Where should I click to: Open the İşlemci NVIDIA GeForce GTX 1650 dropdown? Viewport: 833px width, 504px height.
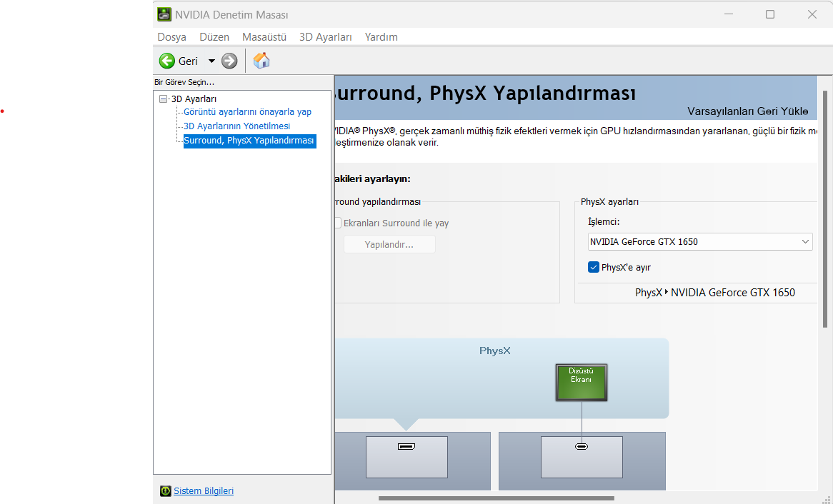700,241
